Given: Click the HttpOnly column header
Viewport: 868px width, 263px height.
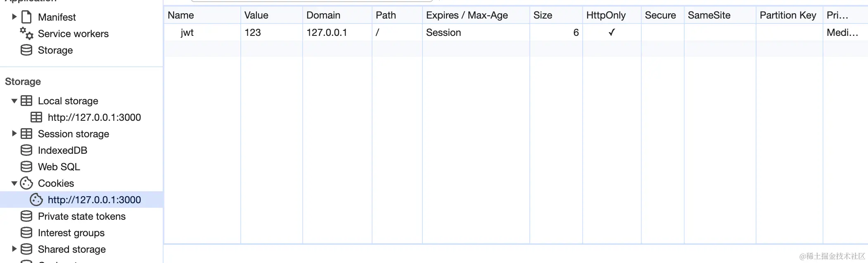Looking at the screenshot, I should pyautogui.click(x=612, y=15).
